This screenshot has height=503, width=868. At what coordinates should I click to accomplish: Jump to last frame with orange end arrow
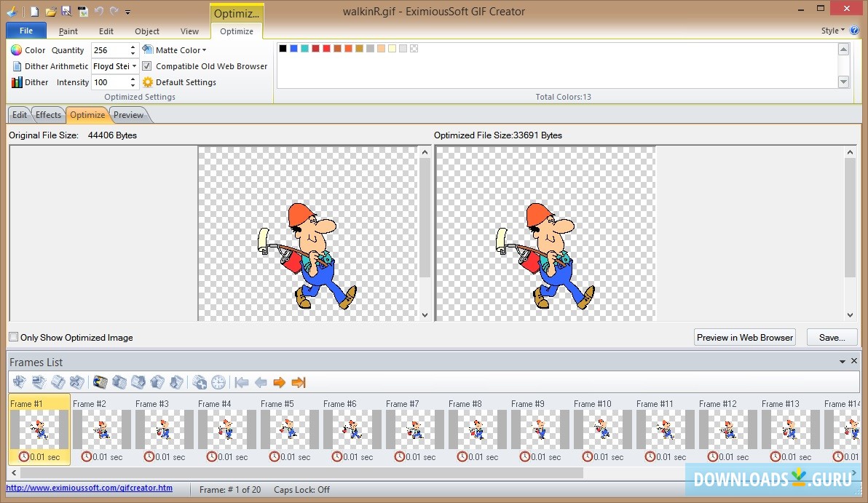[x=298, y=382]
